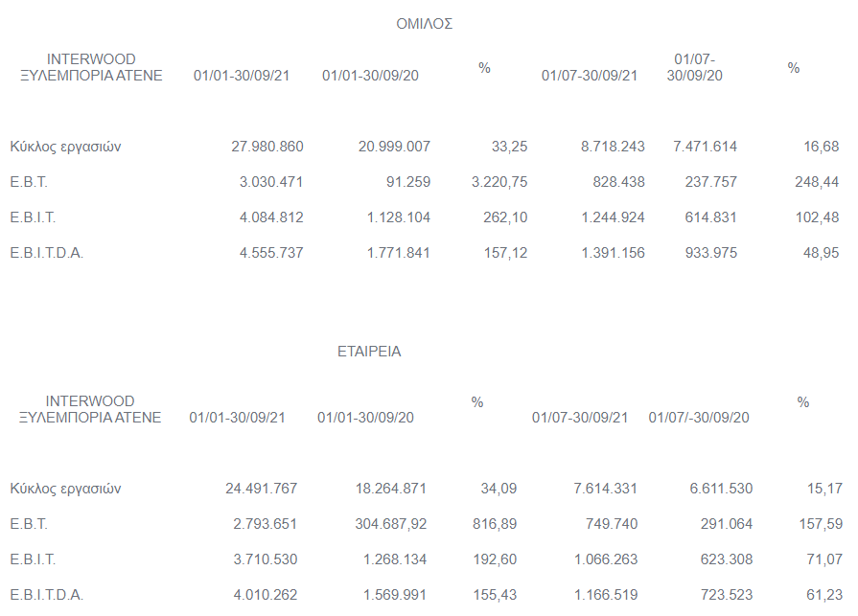Select company E.B.I.T. value 3.710.530
This screenshot has height=616, width=858.
[266, 559]
